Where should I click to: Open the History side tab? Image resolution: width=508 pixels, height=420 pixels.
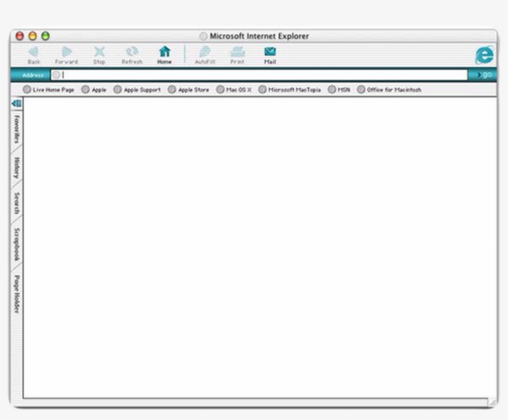[x=17, y=168]
